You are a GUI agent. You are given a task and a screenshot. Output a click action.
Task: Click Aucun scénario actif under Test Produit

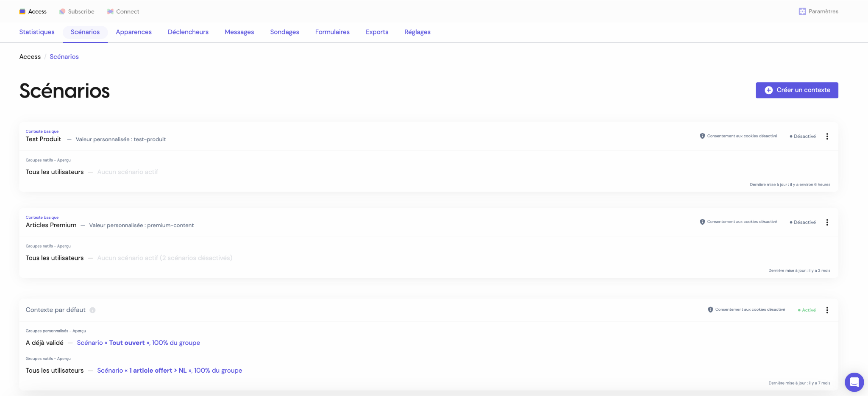(128, 172)
